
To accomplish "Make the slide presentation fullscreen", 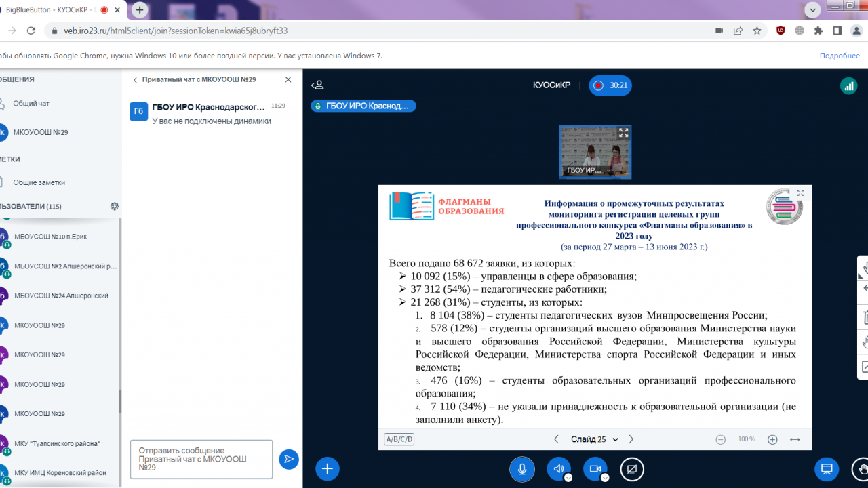I will point(800,193).
